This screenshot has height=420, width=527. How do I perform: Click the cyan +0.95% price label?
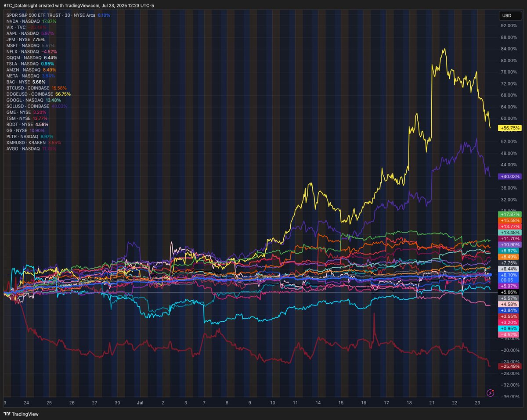point(509,328)
